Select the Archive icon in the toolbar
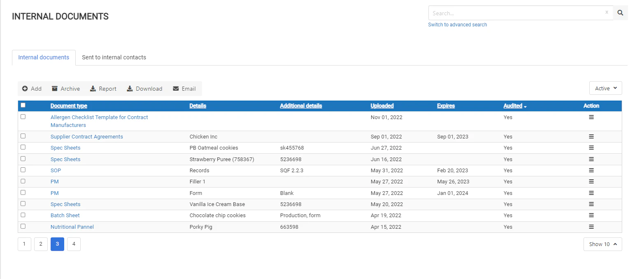 click(54, 89)
